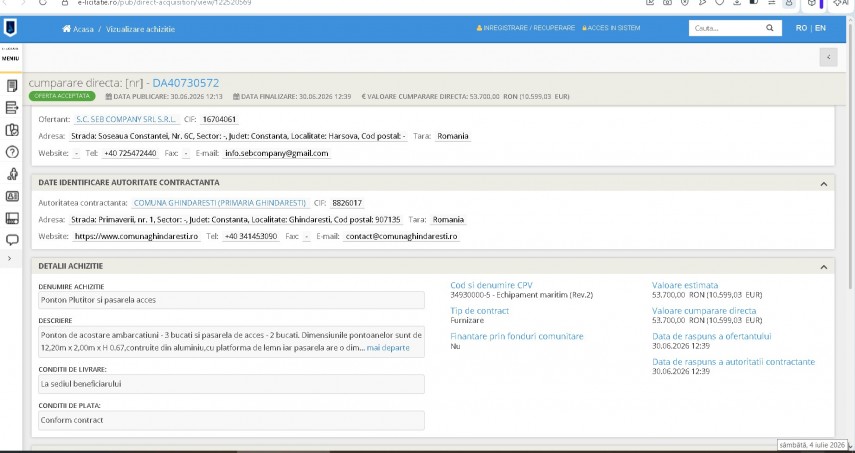Click browser address bar lock icon
The width and height of the screenshot is (855, 453).
click(x=65, y=3)
